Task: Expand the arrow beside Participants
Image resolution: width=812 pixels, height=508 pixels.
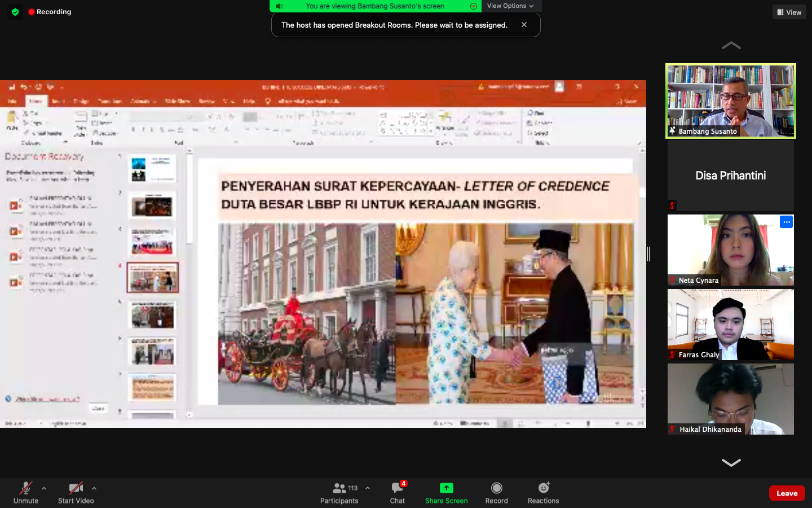Action: pyautogui.click(x=368, y=488)
